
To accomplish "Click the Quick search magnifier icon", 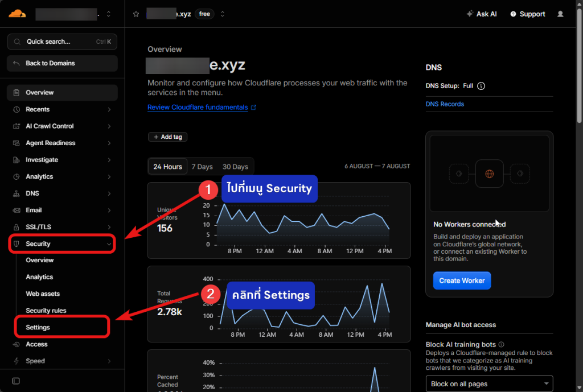I will pyautogui.click(x=17, y=42).
